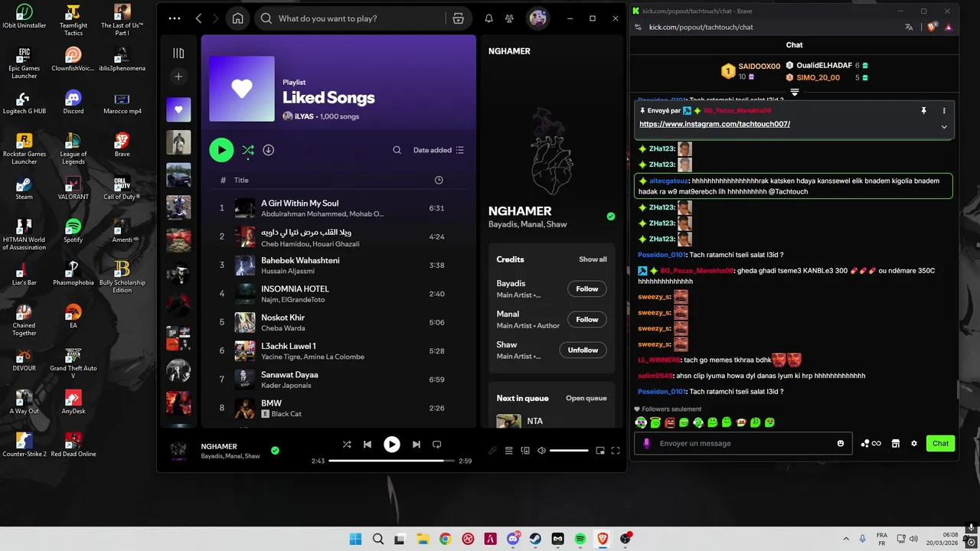980x551 pixels.
Task: Open the Spotify profile avatar menu
Action: point(538,18)
